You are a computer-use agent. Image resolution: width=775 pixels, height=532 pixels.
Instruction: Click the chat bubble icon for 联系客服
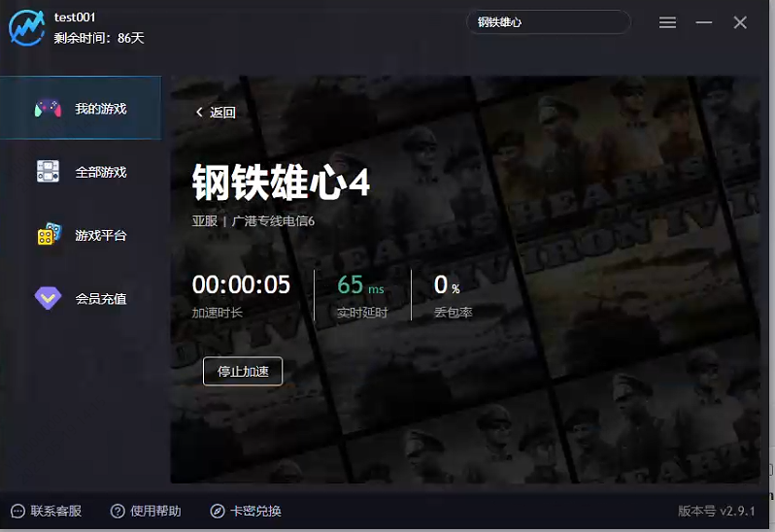(x=17, y=512)
